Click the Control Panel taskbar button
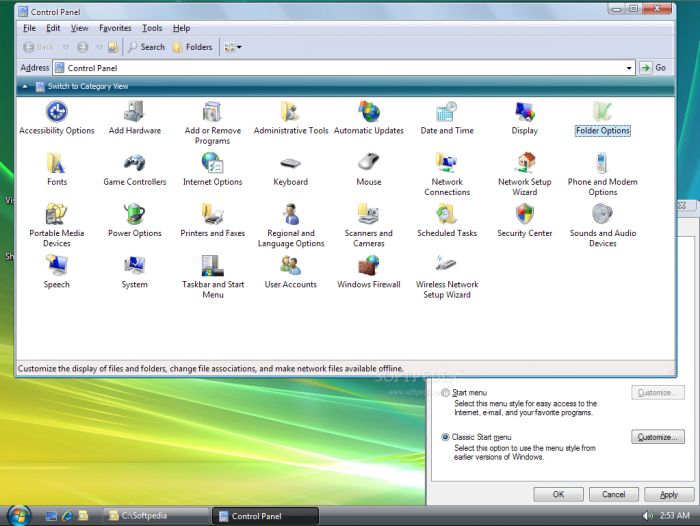This screenshot has width=700, height=526. click(265, 516)
